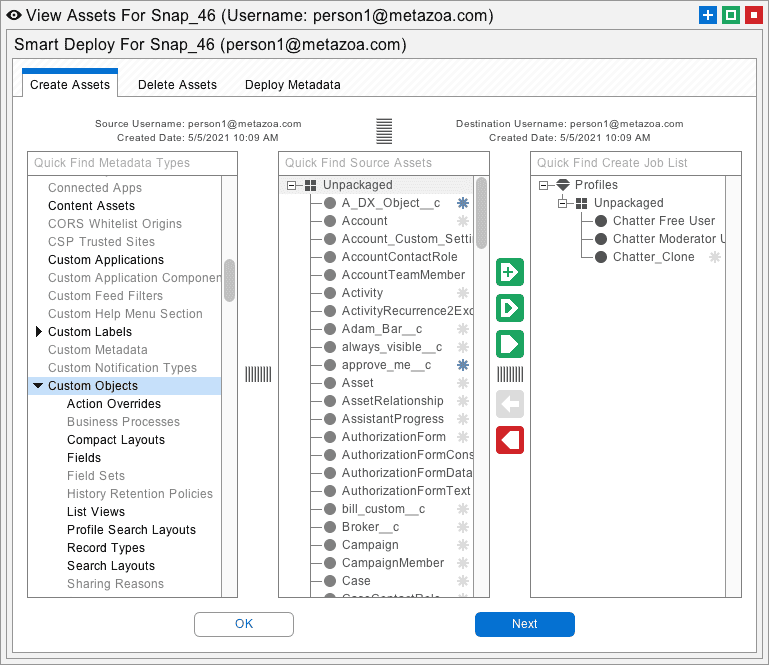
Task: Select the Create Assets tab
Action: coord(70,84)
